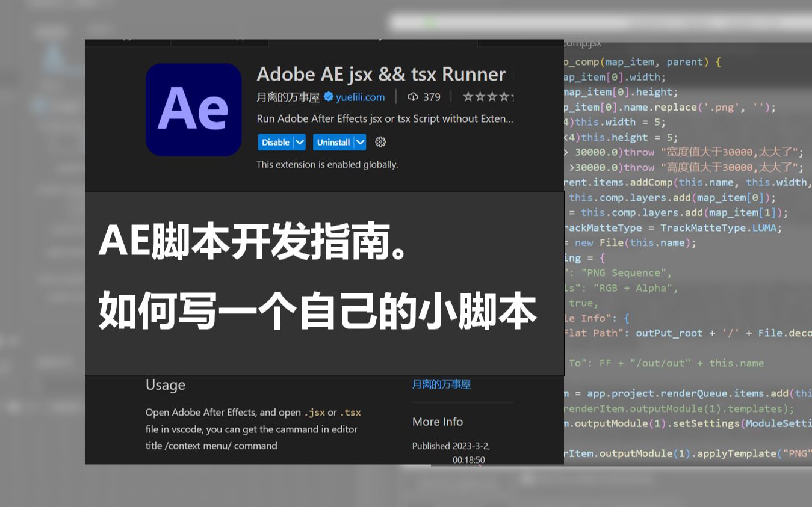
Task: Click the Usage section heading
Action: click(x=165, y=385)
